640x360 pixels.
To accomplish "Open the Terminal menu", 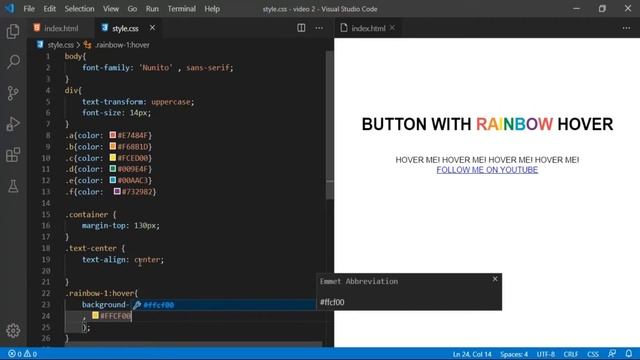I will 182,9.
